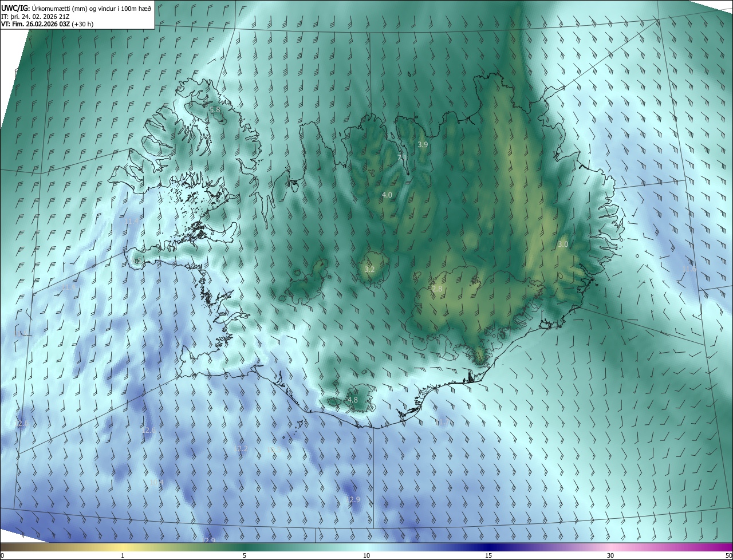Viewport: 733px width, 560px height.
Task: Click the colorbar tick label 30
Action: click(x=610, y=555)
